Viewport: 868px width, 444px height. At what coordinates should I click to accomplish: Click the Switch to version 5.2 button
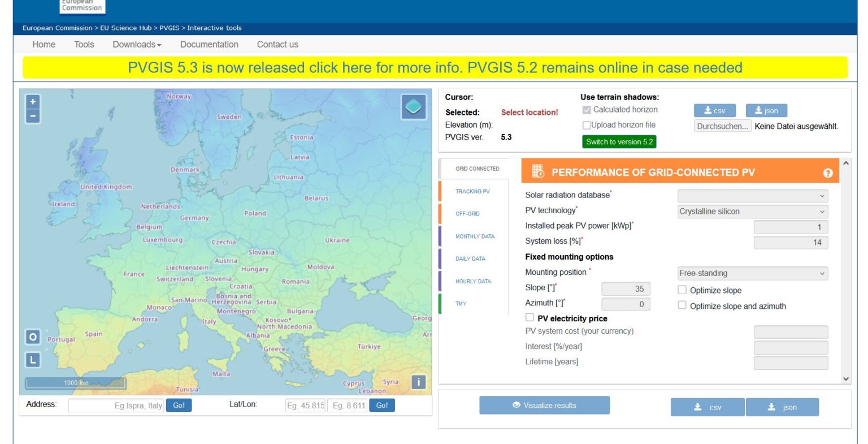(619, 141)
